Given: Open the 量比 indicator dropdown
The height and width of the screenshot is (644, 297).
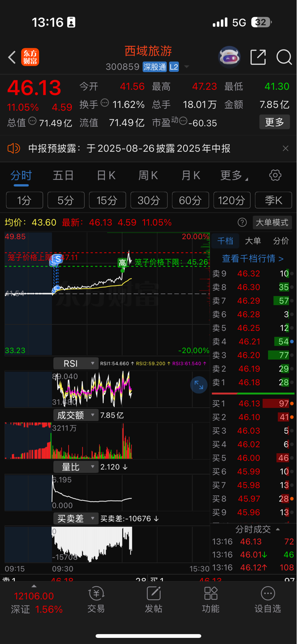Looking at the screenshot, I should [x=75, y=467].
